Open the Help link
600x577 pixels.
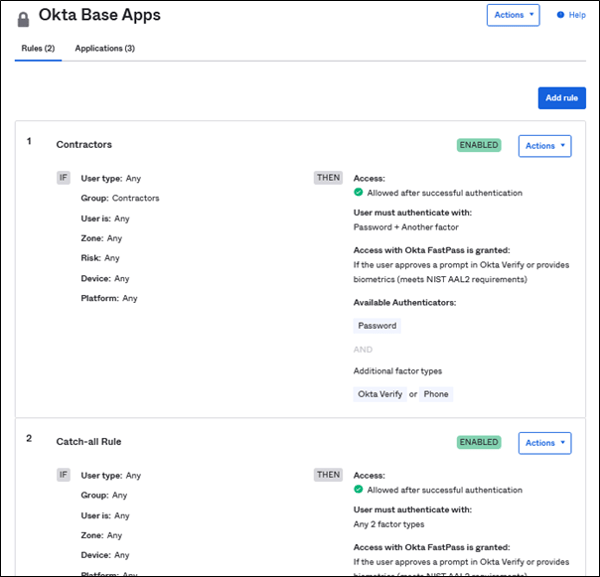577,15
